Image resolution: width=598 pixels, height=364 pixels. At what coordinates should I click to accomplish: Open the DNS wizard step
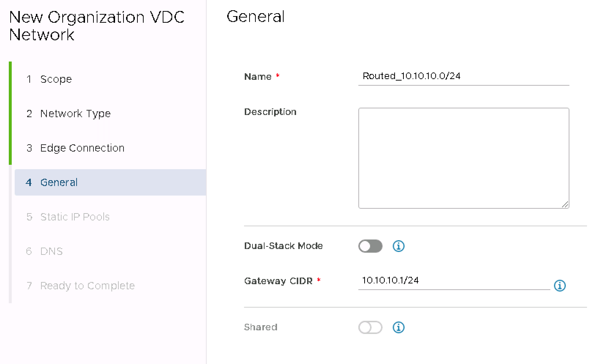pyautogui.click(x=51, y=251)
